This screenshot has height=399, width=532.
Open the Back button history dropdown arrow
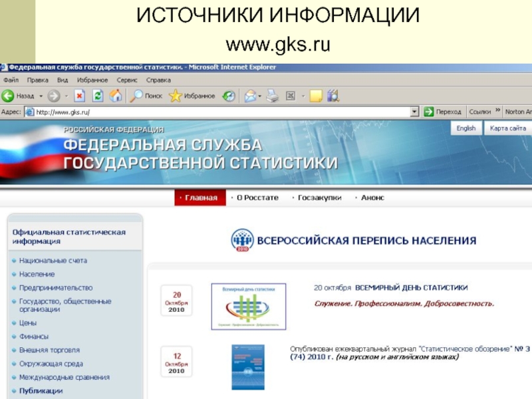41,96
